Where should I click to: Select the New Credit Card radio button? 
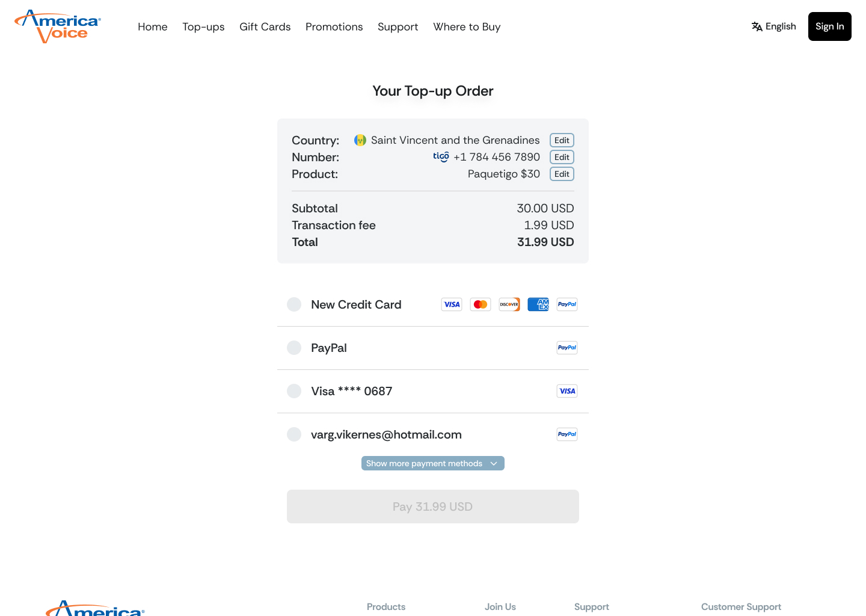[294, 304]
